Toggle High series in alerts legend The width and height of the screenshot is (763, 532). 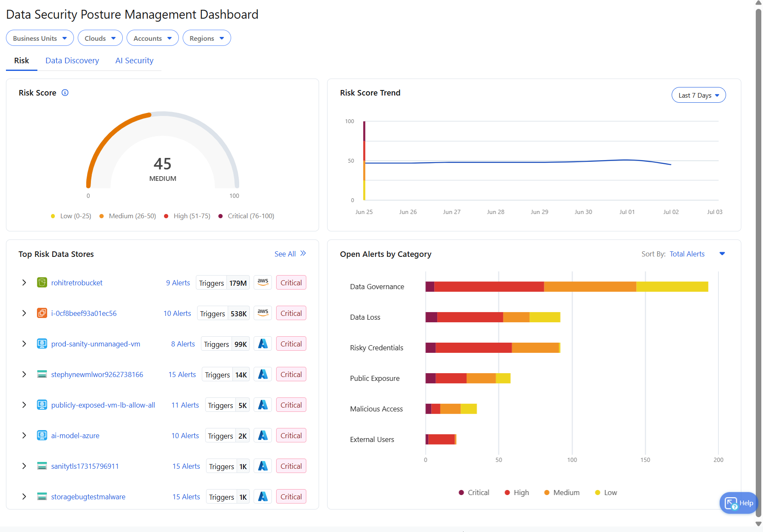click(517, 493)
